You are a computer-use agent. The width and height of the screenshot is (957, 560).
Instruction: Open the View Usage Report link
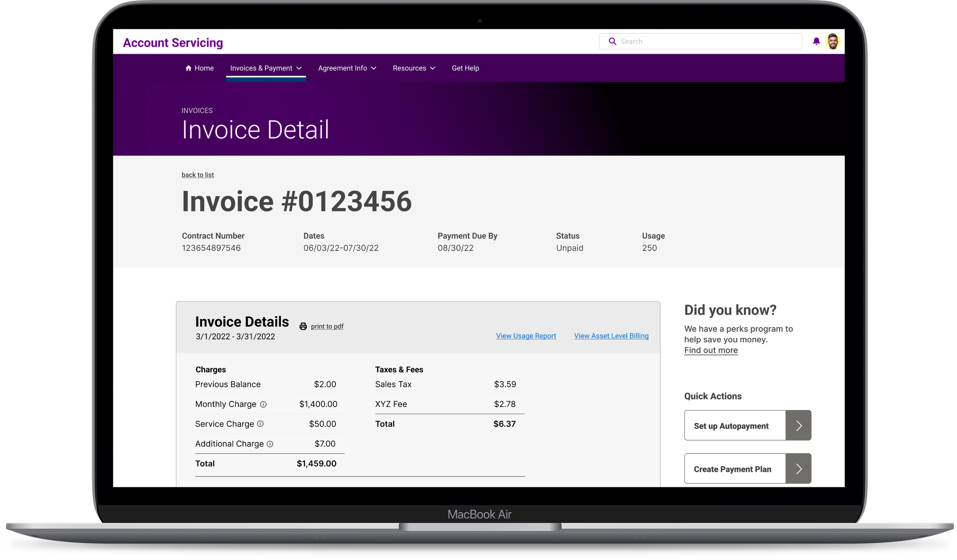point(526,336)
